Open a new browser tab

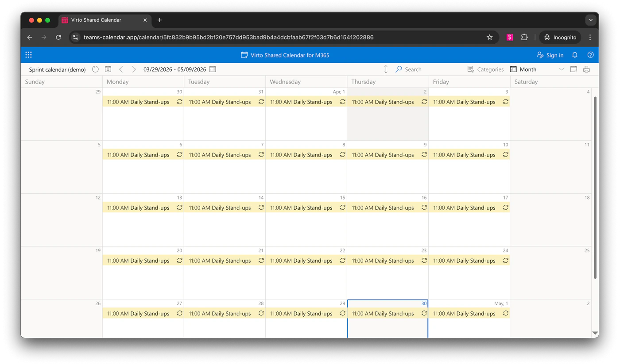159,20
